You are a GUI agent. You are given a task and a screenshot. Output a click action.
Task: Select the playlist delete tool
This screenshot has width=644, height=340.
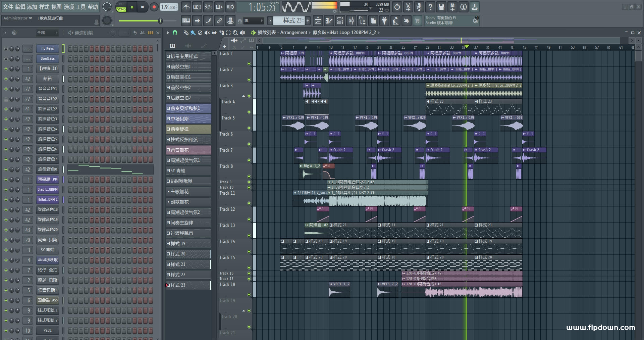click(x=200, y=33)
